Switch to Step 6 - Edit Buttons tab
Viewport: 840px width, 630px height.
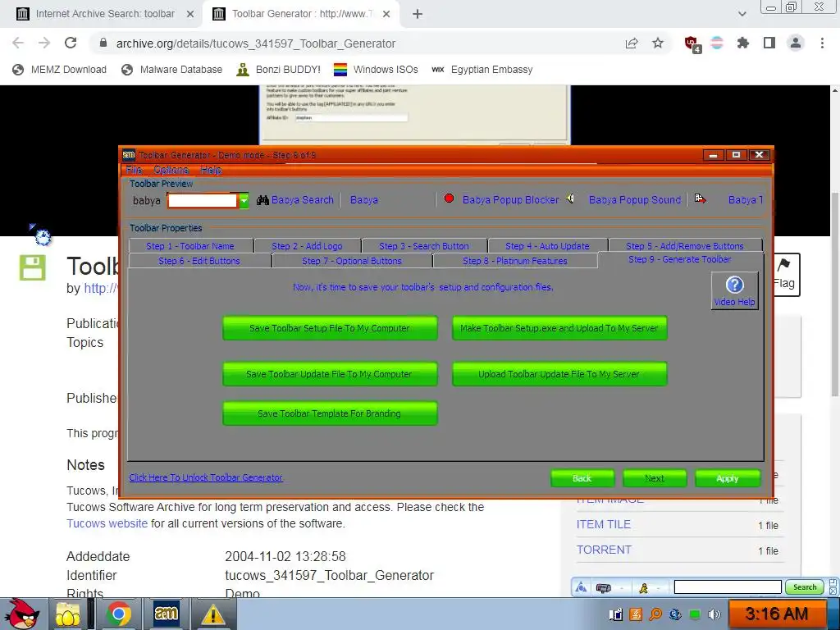(199, 261)
